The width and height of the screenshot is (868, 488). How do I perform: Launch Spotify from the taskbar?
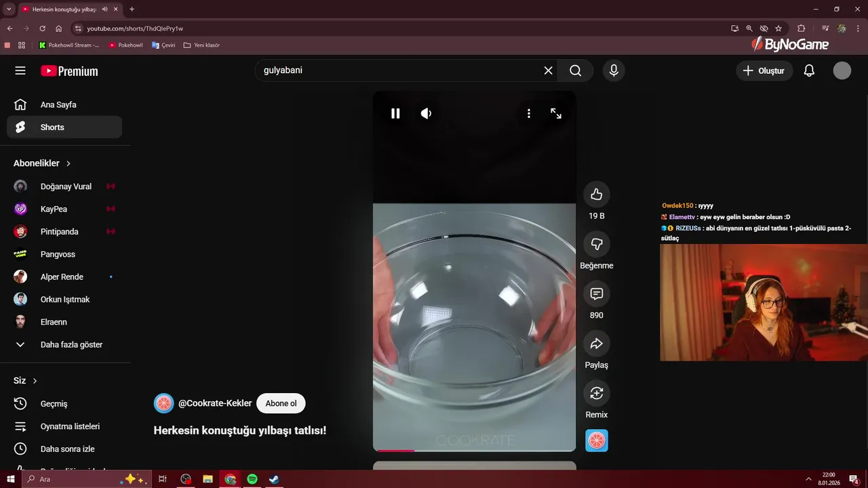tap(252, 479)
